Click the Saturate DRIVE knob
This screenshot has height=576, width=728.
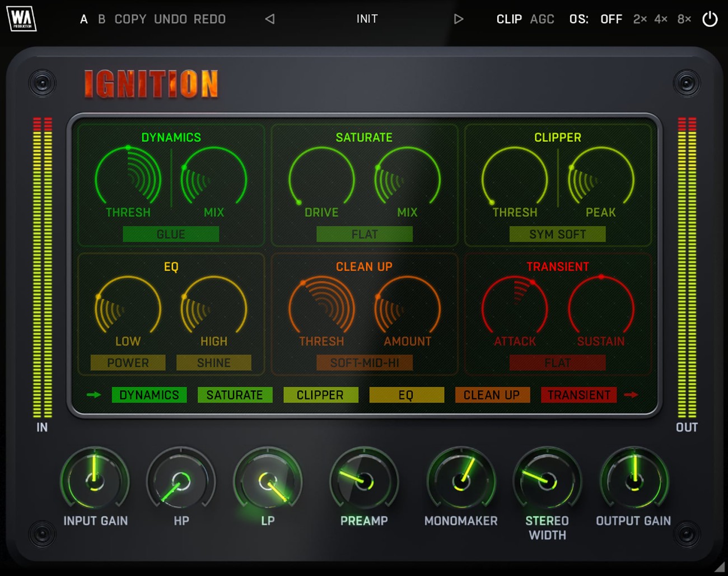coord(321,178)
